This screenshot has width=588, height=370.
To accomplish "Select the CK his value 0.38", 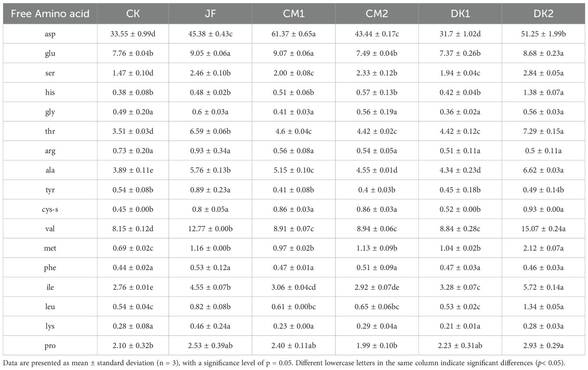I will pyautogui.click(x=133, y=92).
